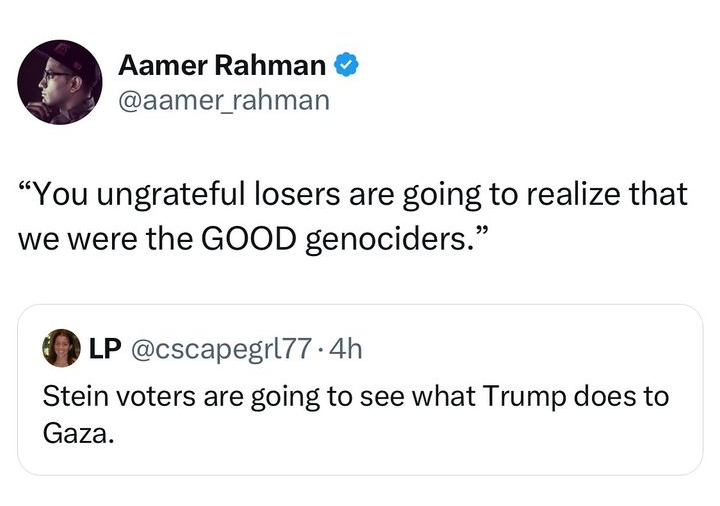Click the word Trump in the quoted tweet

524,397
